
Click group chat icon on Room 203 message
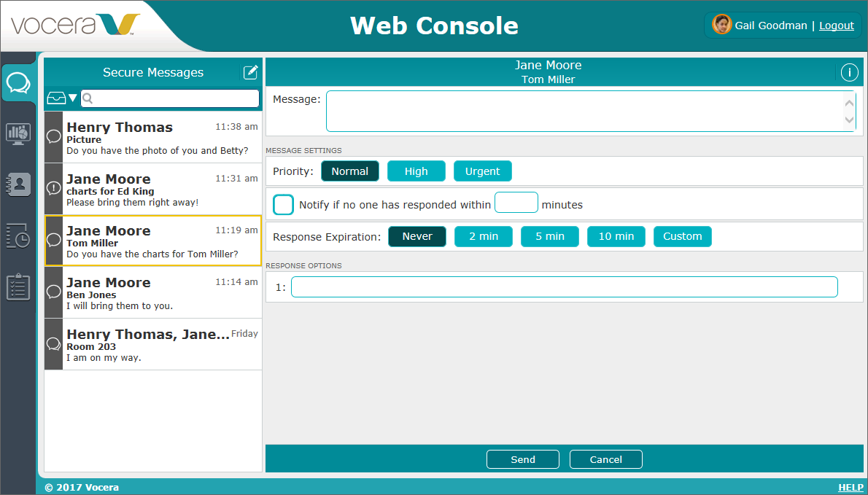pyautogui.click(x=54, y=344)
